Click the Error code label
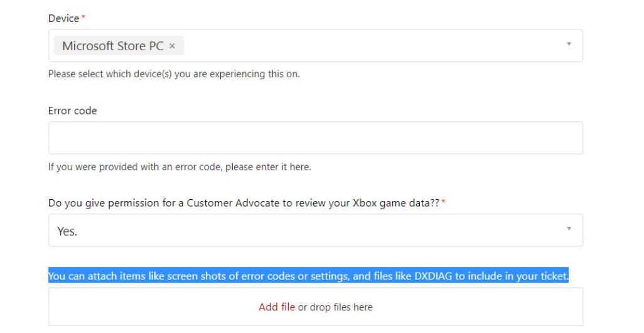Viewport: 644px width, 333px height. point(72,111)
